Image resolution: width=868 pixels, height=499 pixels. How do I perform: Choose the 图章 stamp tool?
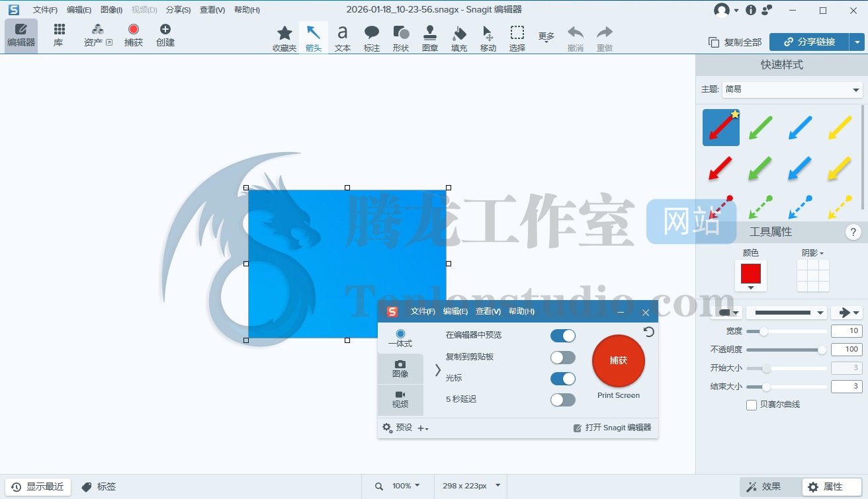(430, 38)
